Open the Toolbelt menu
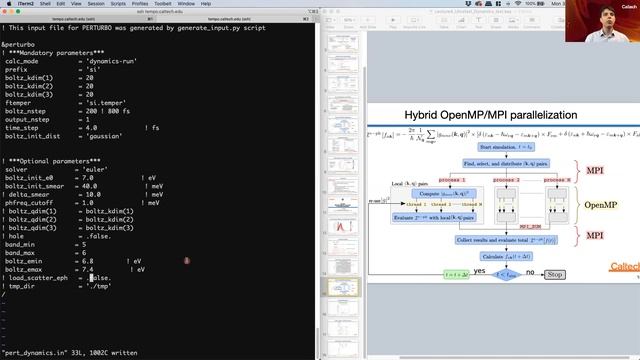This screenshot has height=360, width=640. point(163,4)
